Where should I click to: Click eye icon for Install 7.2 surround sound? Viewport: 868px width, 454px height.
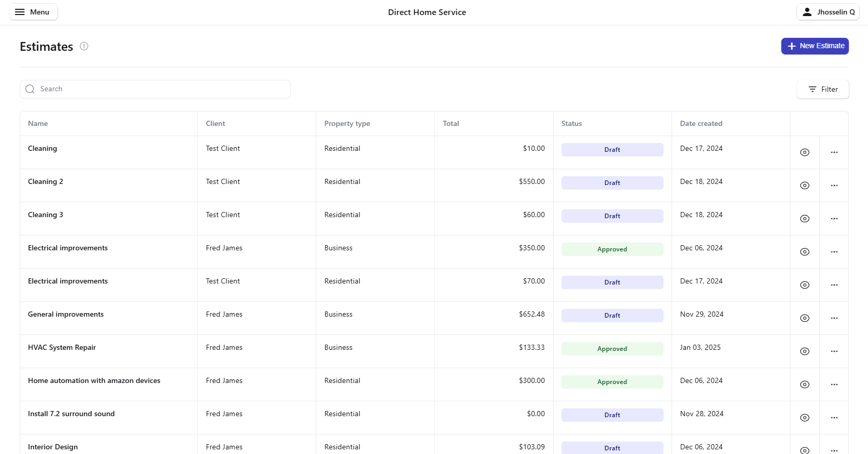pos(804,418)
